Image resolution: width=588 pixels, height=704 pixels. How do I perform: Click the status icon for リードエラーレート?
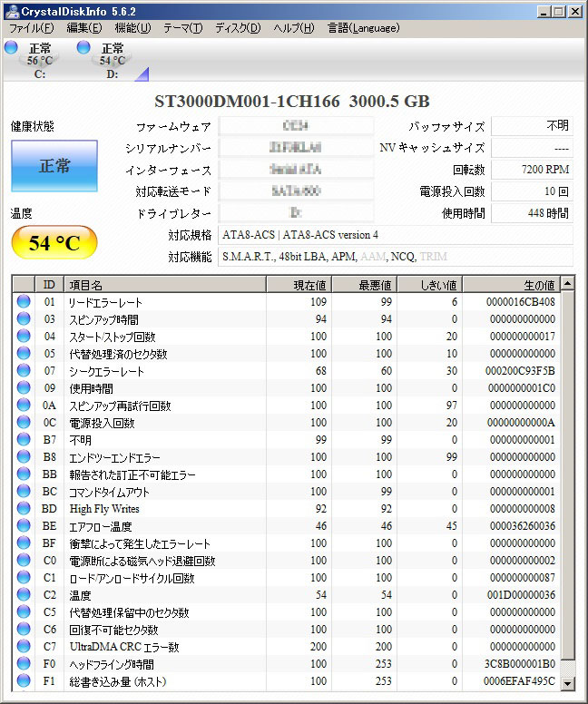24,301
